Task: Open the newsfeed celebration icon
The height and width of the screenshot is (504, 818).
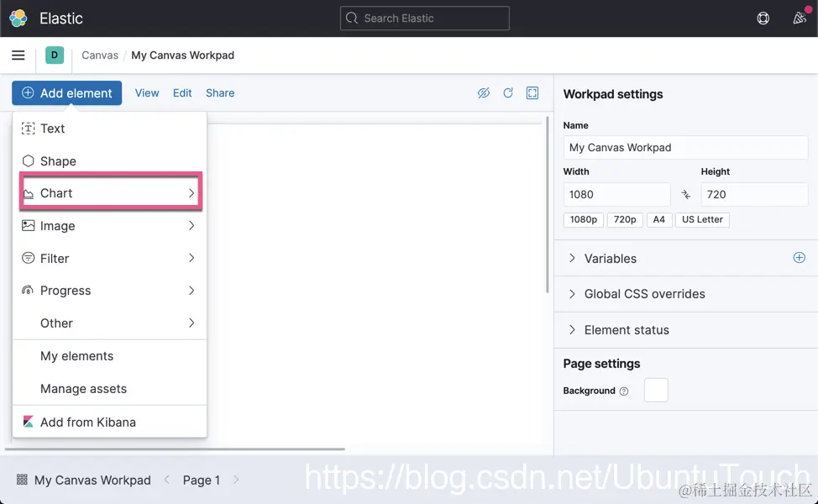Action: pyautogui.click(x=800, y=18)
